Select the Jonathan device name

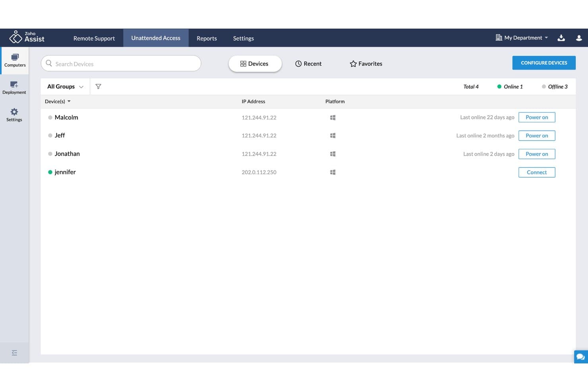[67, 154]
